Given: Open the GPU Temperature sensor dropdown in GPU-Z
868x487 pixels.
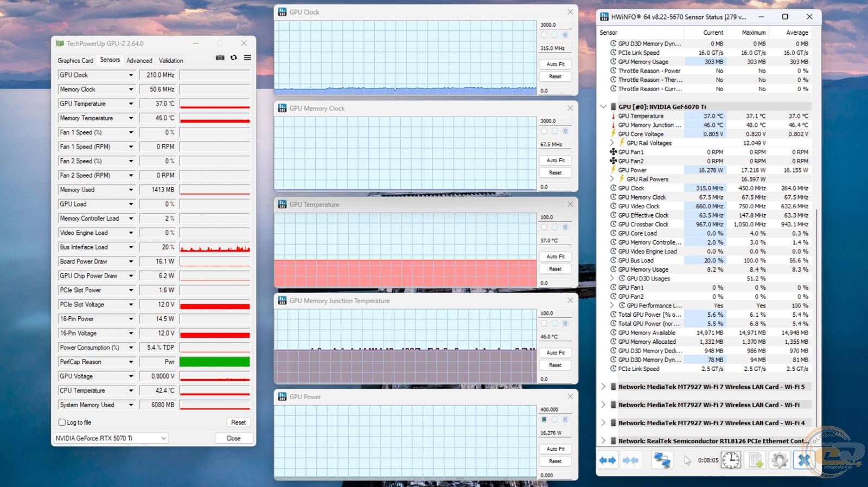Looking at the screenshot, I should coord(131,104).
